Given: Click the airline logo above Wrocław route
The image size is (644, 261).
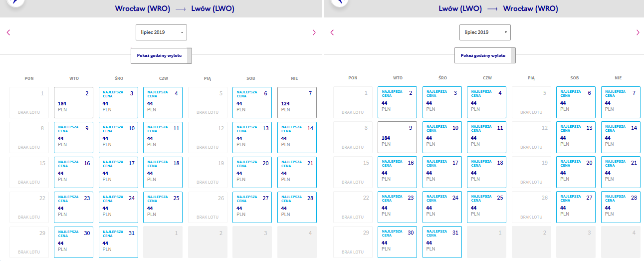Looking at the screenshot, I should (15, 3).
